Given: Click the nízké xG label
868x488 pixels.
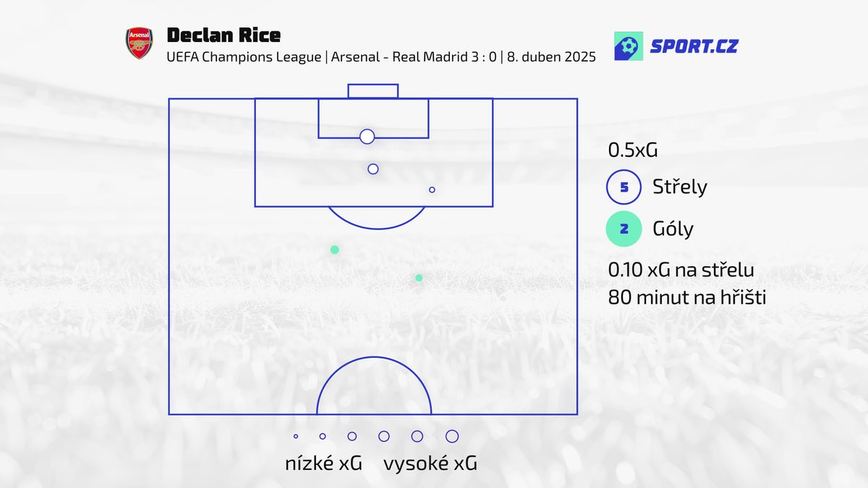Looking at the screenshot, I should click(x=323, y=463).
